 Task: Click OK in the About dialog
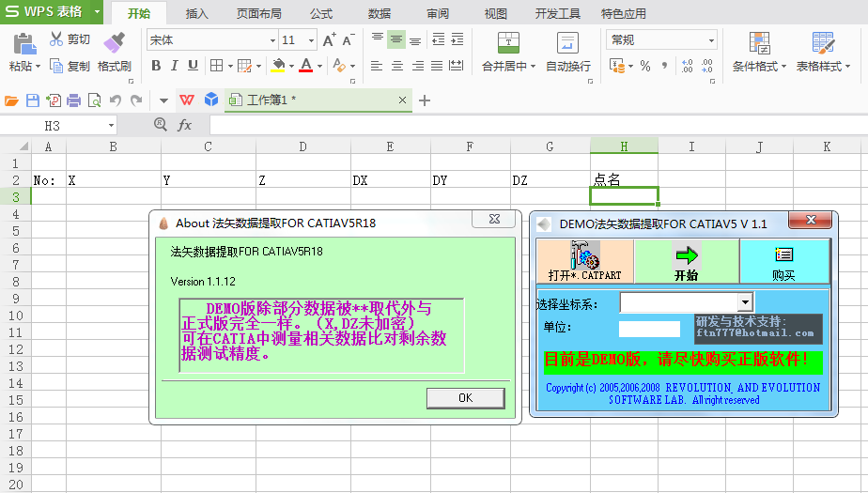[466, 398]
